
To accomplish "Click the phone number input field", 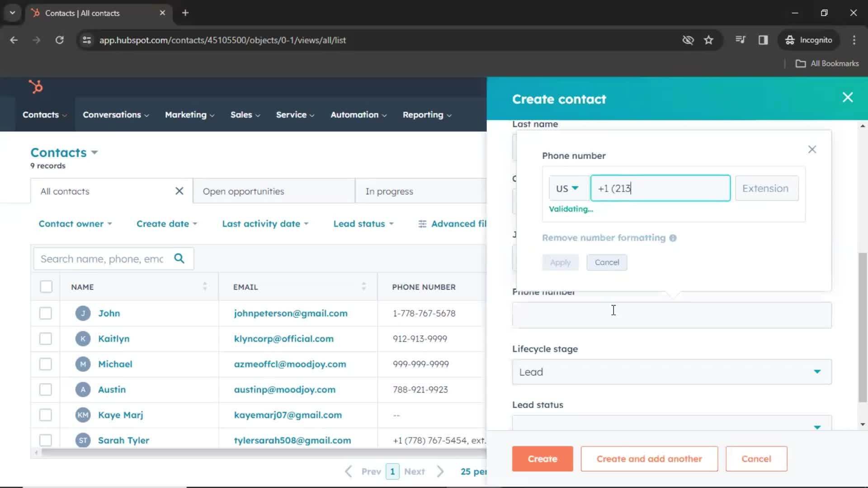I will 660,188.
